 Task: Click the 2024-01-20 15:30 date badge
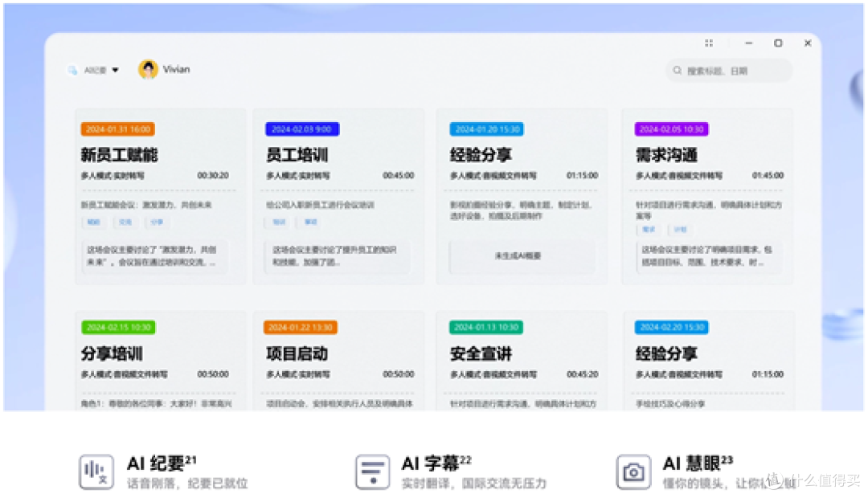[x=487, y=129]
